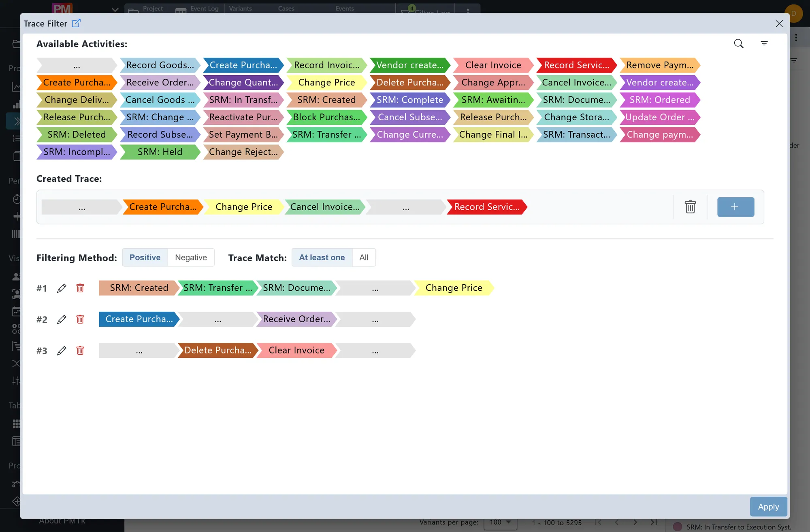Add Record Goods activity chip
Viewport: 810px width, 532px height.
pyautogui.click(x=160, y=65)
